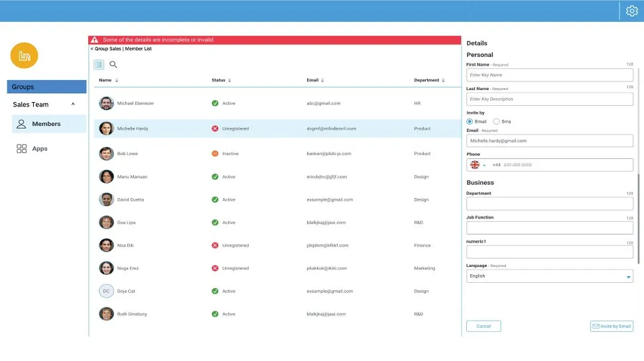644x361 pixels.
Task: Click the First Name input field
Action: click(x=549, y=76)
